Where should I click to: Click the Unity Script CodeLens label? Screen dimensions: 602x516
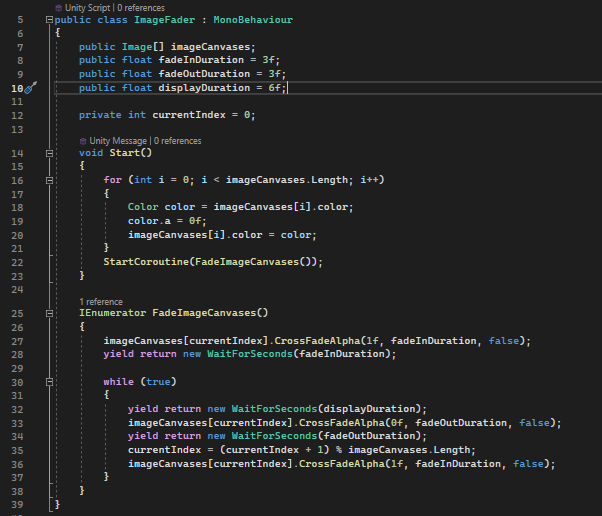click(x=88, y=8)
